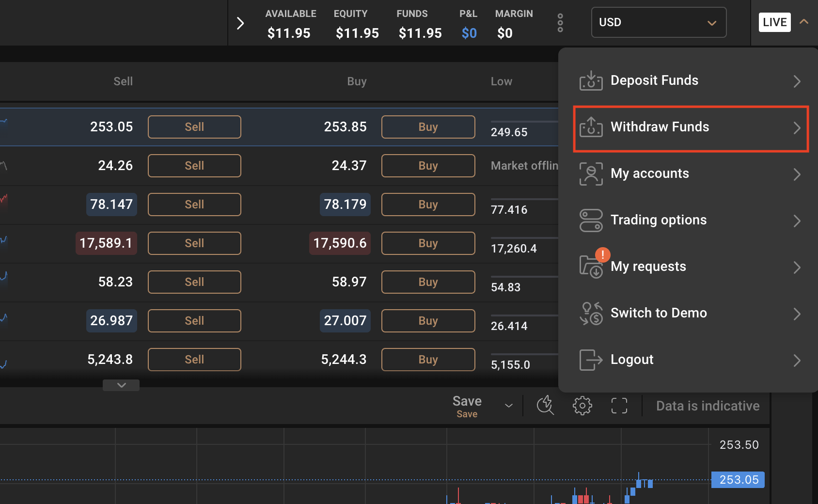Expand the Save chart dropdown
Image resolution: width=818 pixels, height=504 pixels.
(508, 406)
